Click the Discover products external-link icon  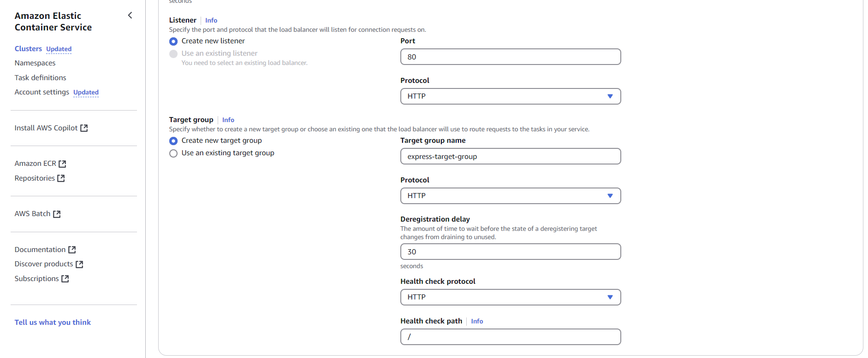(79, 264)
